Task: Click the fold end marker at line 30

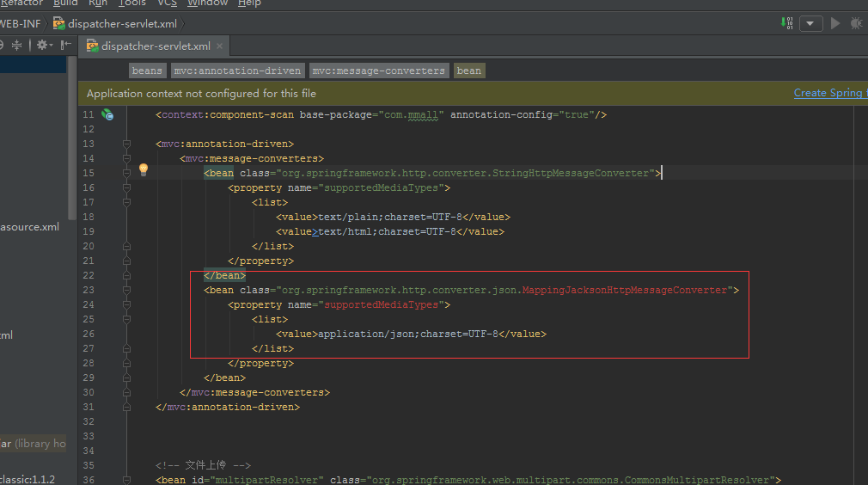Action: point(127,392)
